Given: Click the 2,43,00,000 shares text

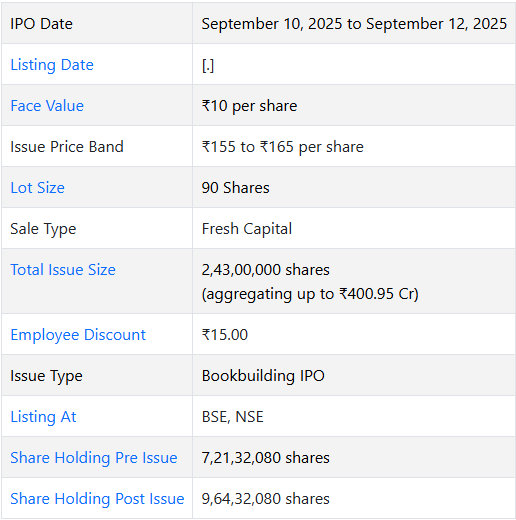Looking at the screenshot, I should 266,270.
